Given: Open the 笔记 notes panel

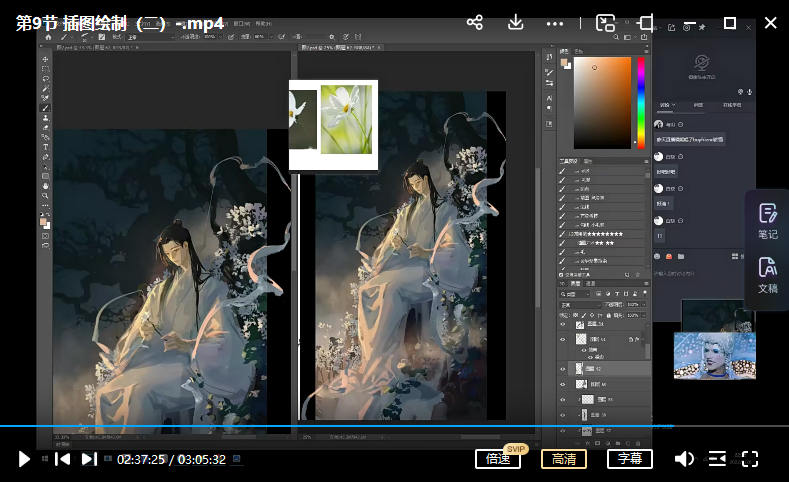Looking at the screenshot, I should tap(767, 221).
